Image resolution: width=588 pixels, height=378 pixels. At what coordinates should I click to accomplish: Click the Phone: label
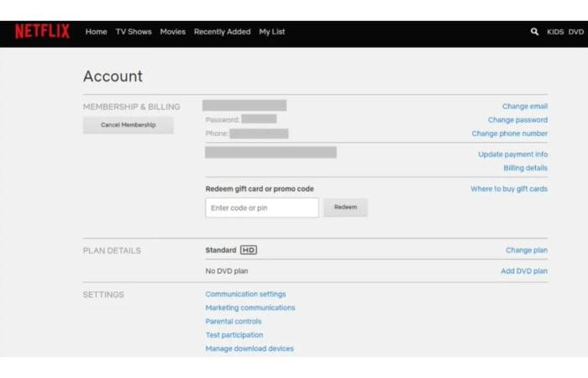[x=217, y=134]
